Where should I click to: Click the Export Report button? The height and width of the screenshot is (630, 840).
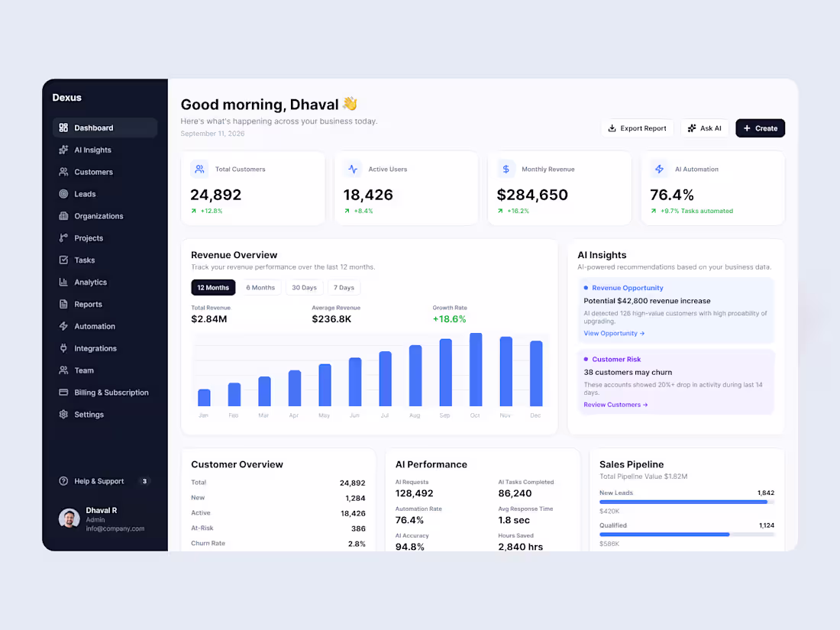click(x=637, y=128)
